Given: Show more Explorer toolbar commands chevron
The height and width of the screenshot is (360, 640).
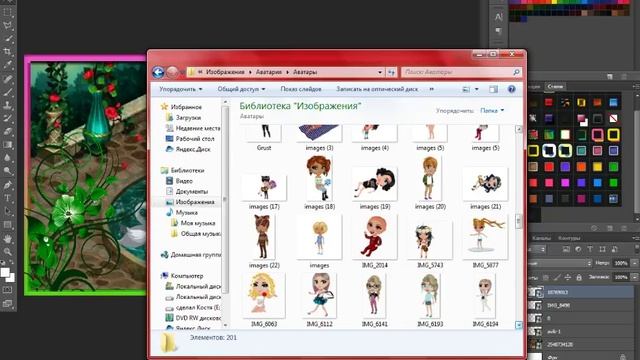Looking at the screenshot, I should pyautogui.click(x=431, y=89).
